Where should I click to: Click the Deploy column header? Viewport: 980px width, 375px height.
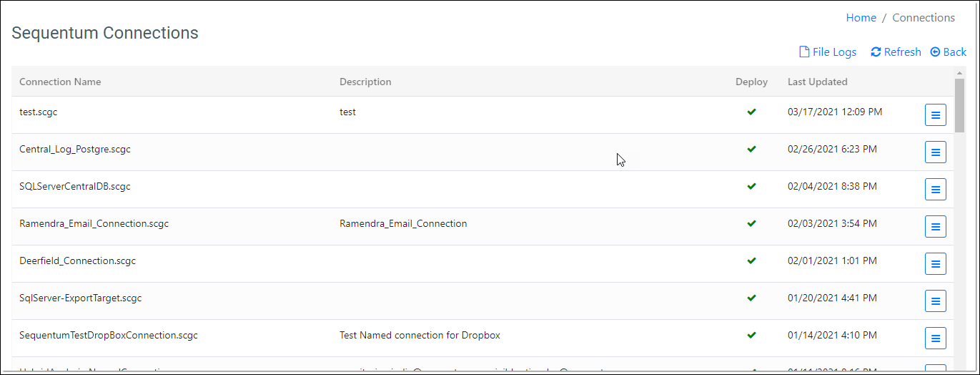coord(751,82)
